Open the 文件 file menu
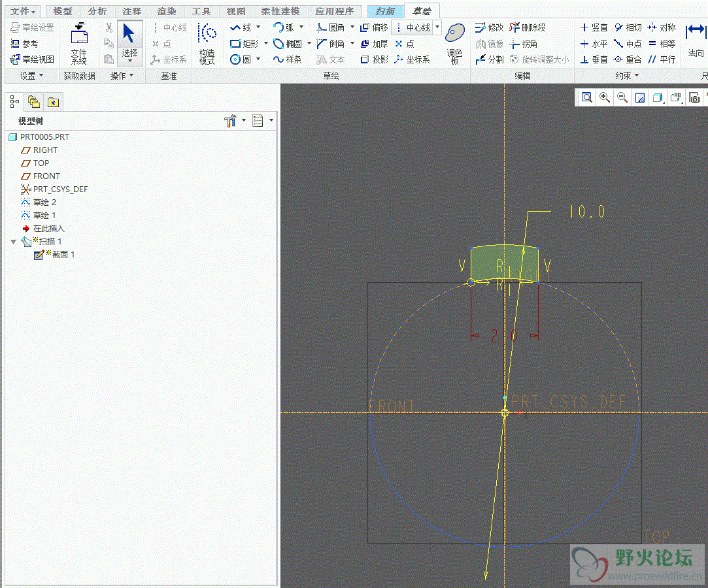The width and height of the screenshot is (708, 588). 23,11
